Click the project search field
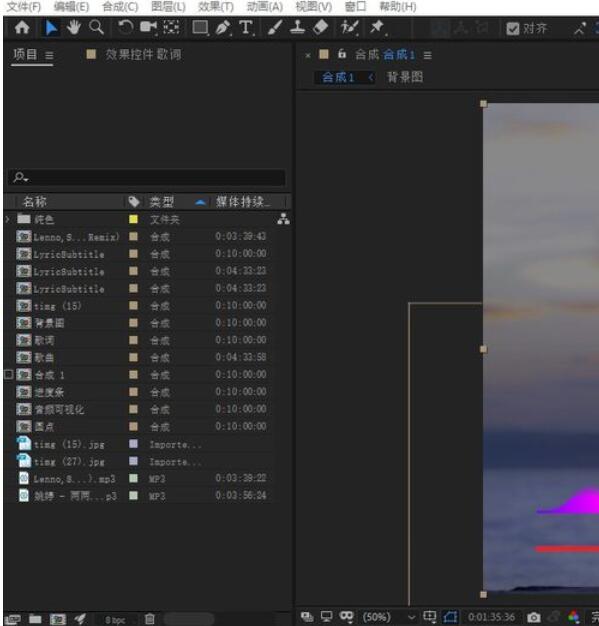Viewport: 599px width, 626px height. 147,177
